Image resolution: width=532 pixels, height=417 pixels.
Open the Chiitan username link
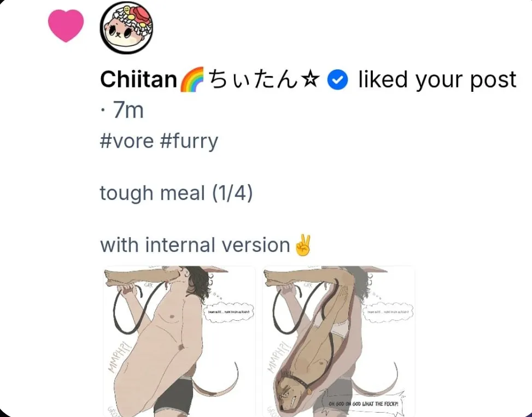139,80
